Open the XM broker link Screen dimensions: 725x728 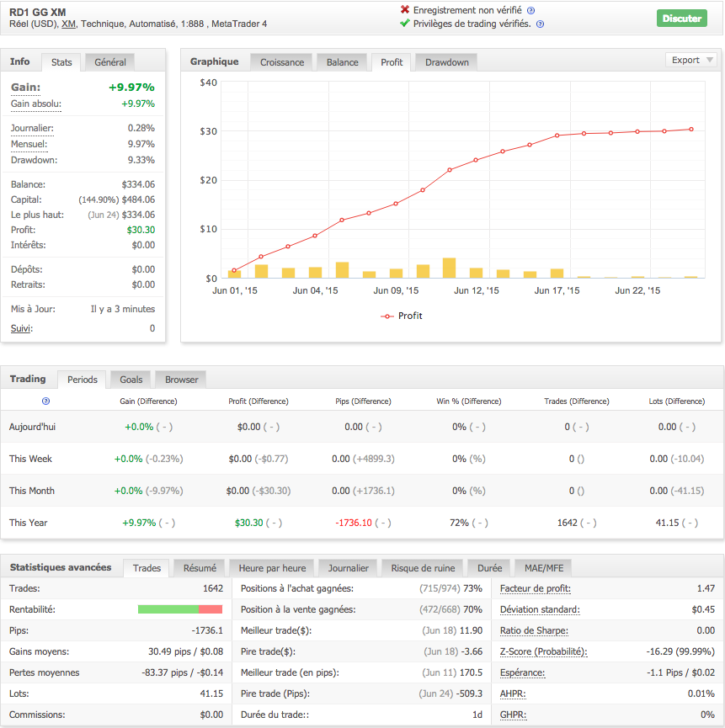pos(68,24)
